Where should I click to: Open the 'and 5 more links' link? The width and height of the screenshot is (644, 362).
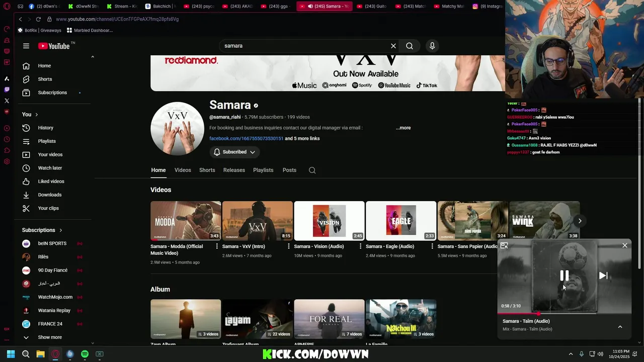[x=302, y=138]
